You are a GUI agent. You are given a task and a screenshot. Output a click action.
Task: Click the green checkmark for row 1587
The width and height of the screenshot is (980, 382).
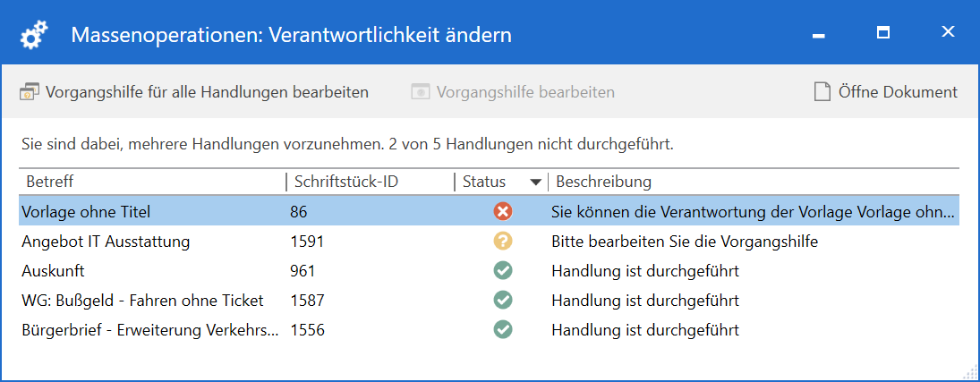pos(503,301)
